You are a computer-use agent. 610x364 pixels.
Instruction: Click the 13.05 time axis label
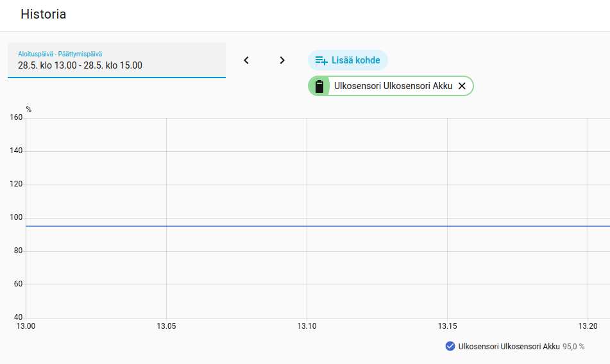tap(166, 326)
